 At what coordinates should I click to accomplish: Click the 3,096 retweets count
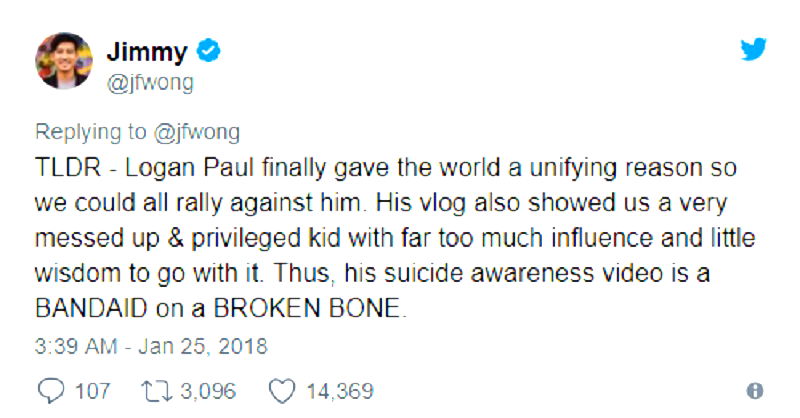click(209, 390)
